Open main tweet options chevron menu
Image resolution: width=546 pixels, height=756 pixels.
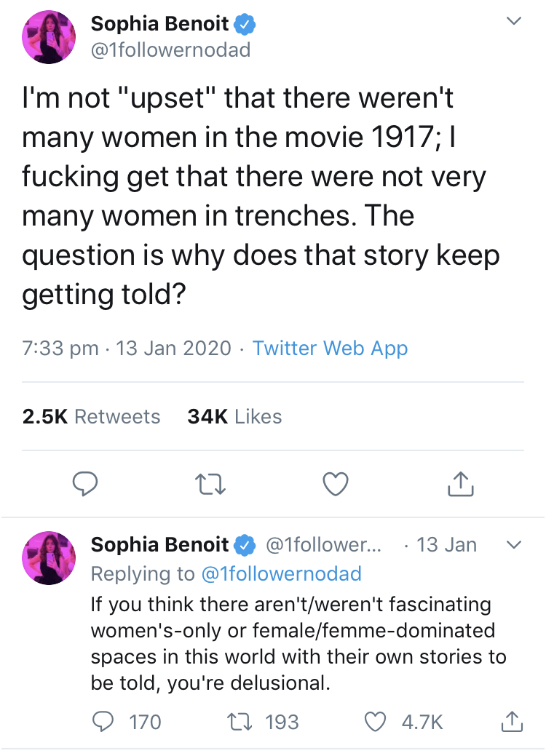514,23
